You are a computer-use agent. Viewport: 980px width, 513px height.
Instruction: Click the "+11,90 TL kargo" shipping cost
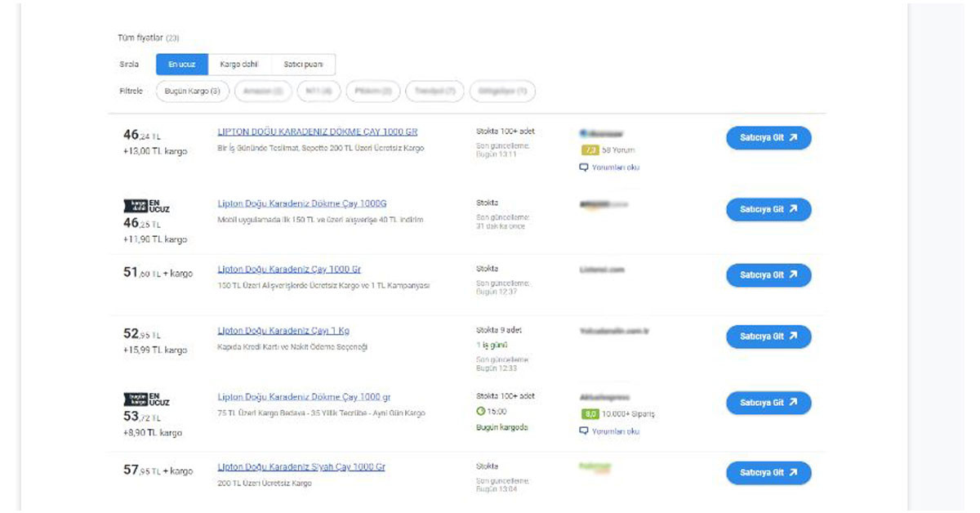[155, 239]
